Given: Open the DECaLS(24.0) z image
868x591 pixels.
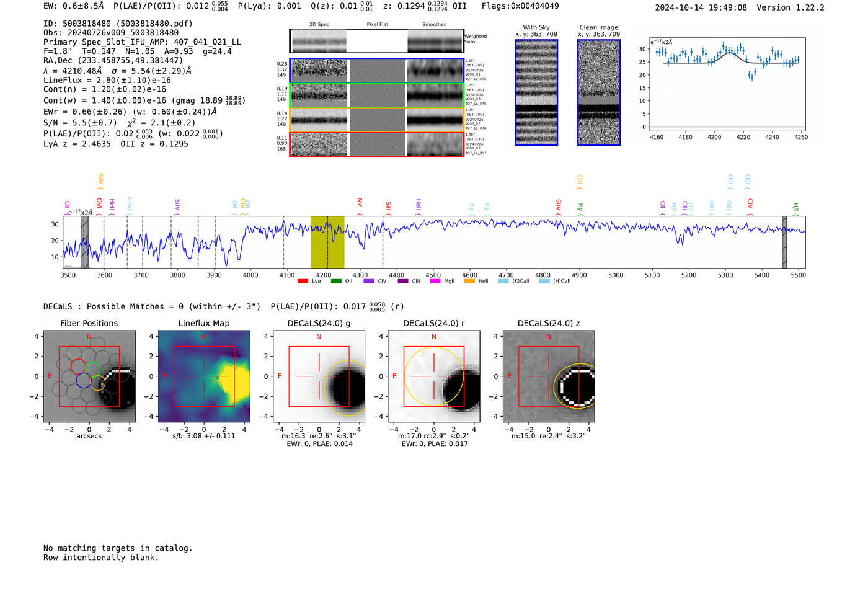Looking at the screenshot, I should [x=549, y=376].
